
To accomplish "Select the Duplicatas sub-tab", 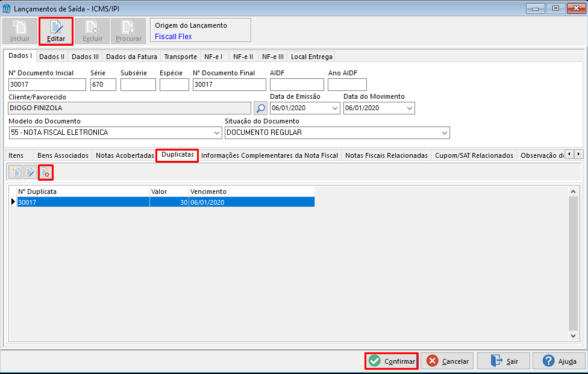I will click(x=177, y=155).
